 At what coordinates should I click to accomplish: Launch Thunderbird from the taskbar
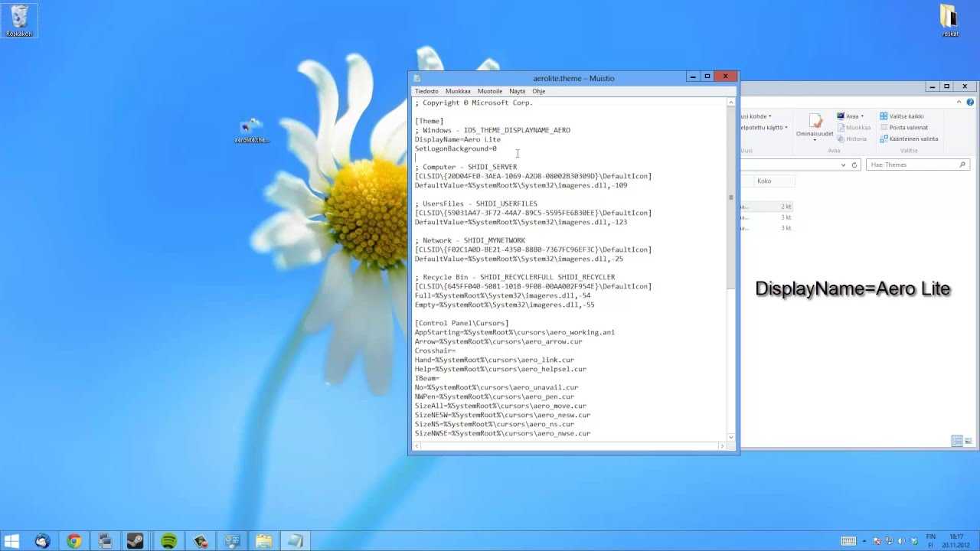(x=43, y=541)
